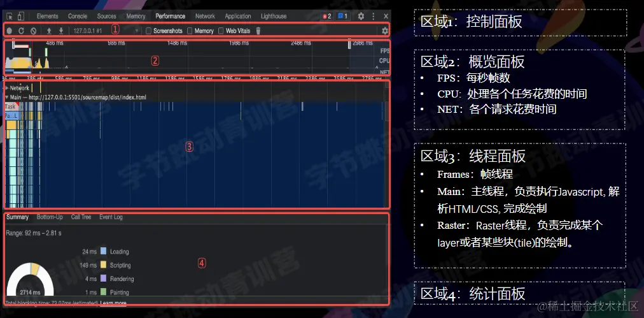Click the 1486 ms overview time marker
Viewport: 644px width, 318px height.
point(178,43)
